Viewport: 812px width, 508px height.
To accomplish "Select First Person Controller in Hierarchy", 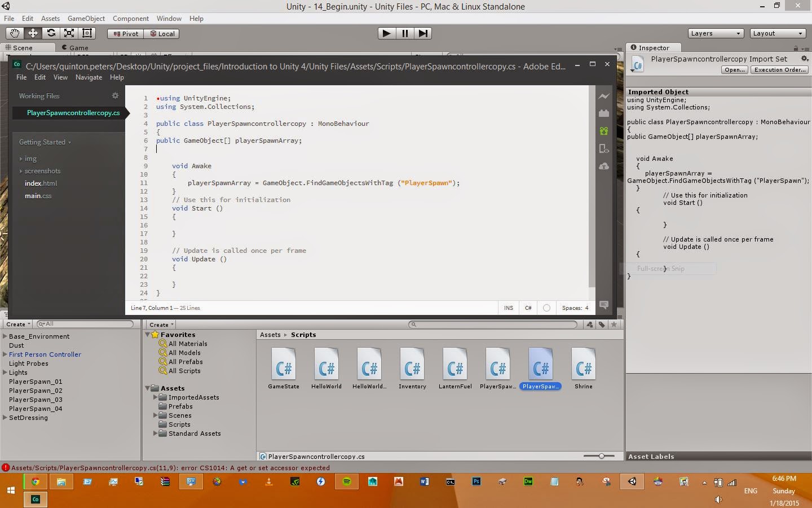I will 45,354.
